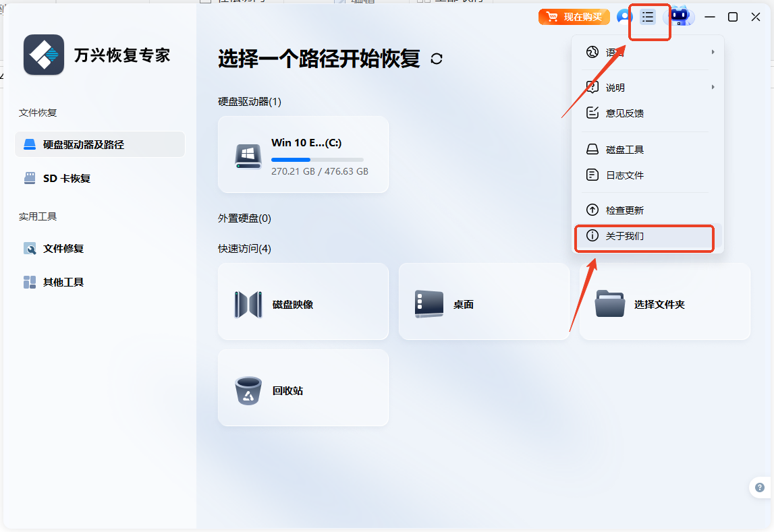This screenshot has width=774, height=532.
Task: Open SD 卡恢复 in the sidebar
Action: 100,179
